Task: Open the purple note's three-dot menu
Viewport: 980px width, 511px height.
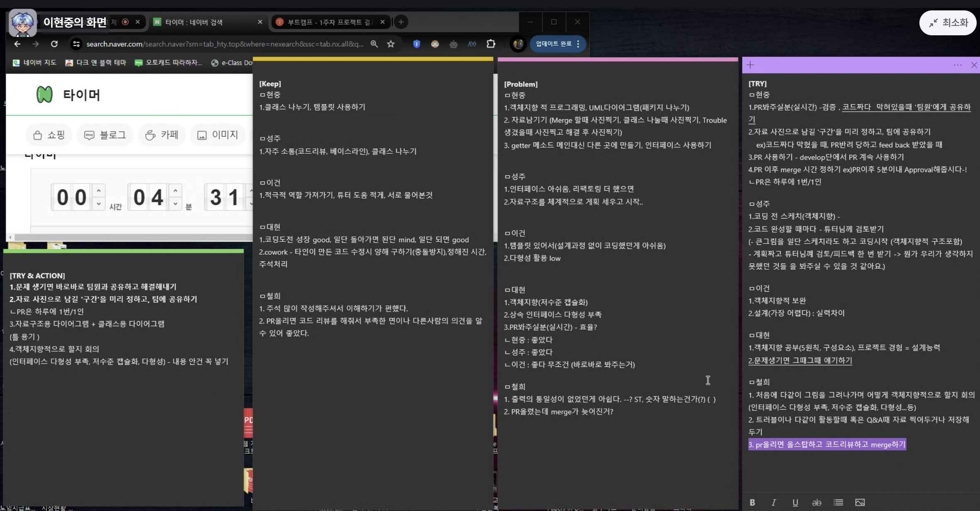Action: pyautogui.click(x=958, y=65)
